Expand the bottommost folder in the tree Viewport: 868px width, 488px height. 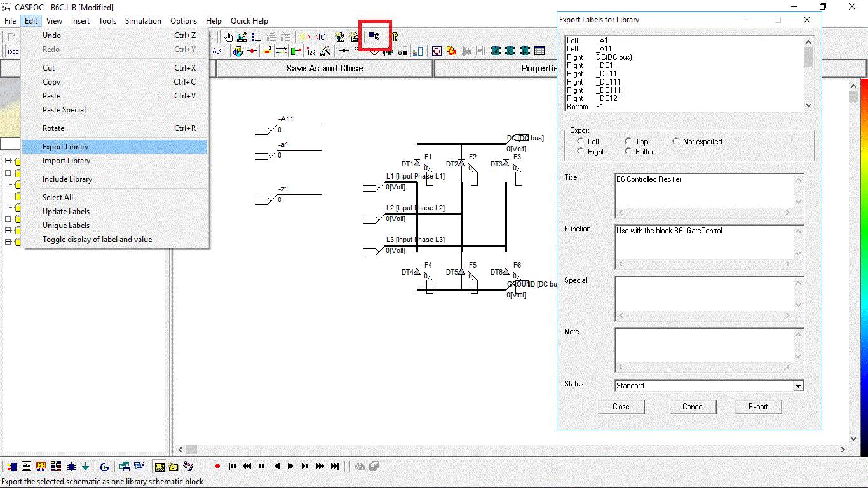click(8, 241)
